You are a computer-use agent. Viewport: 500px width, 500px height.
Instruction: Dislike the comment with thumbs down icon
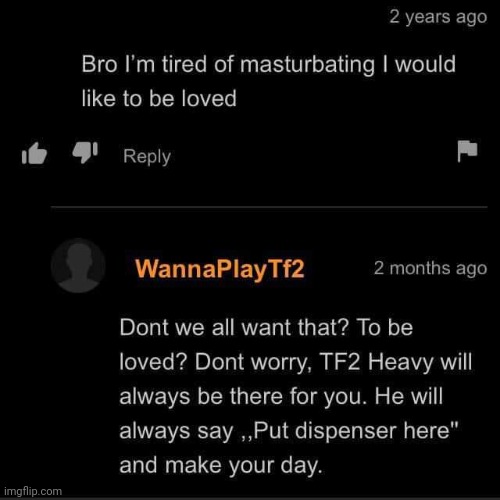point(85,152)
